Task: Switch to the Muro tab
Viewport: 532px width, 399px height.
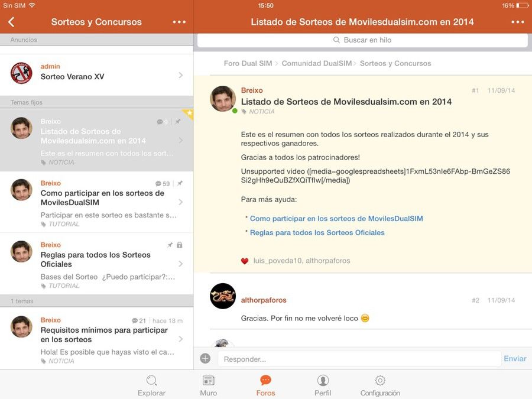Action: tap(208, 386)
